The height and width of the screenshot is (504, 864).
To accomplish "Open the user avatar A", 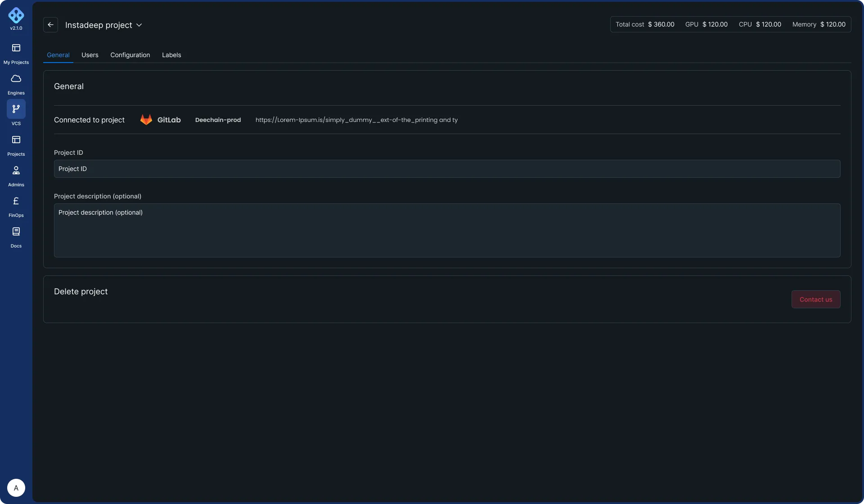I will [16, 488].
